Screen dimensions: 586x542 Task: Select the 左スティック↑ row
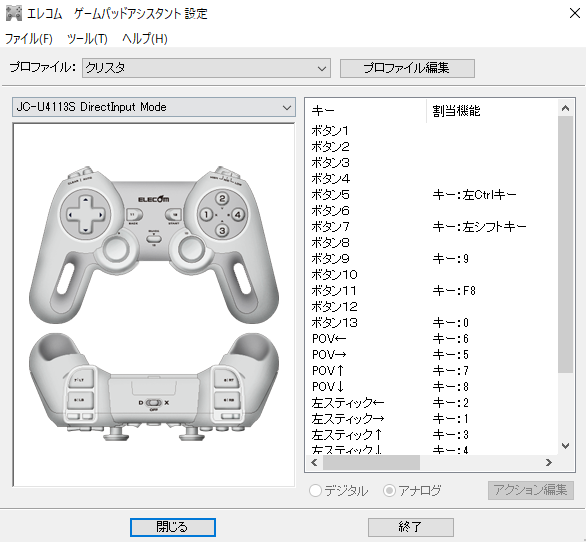(x=432, y=435)
